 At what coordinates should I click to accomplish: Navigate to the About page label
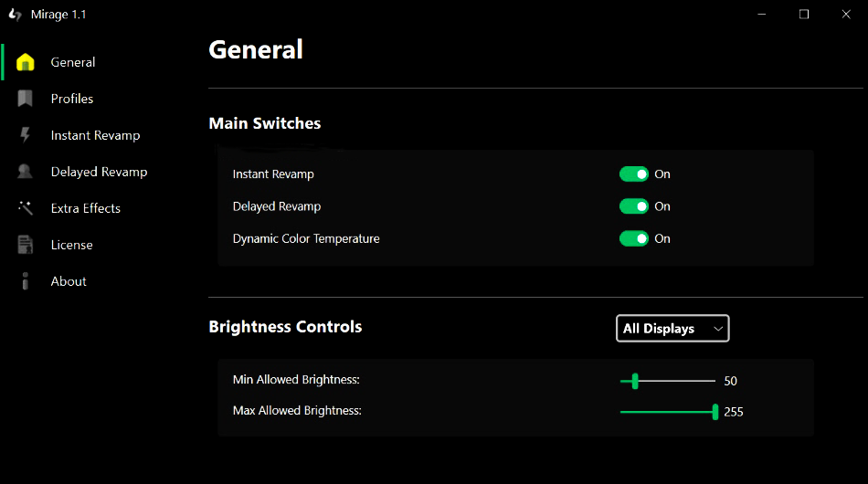(69, 281)
